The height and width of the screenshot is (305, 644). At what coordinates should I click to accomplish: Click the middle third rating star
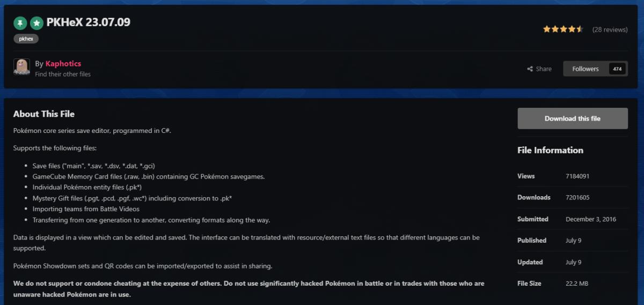tap(563, 29)
